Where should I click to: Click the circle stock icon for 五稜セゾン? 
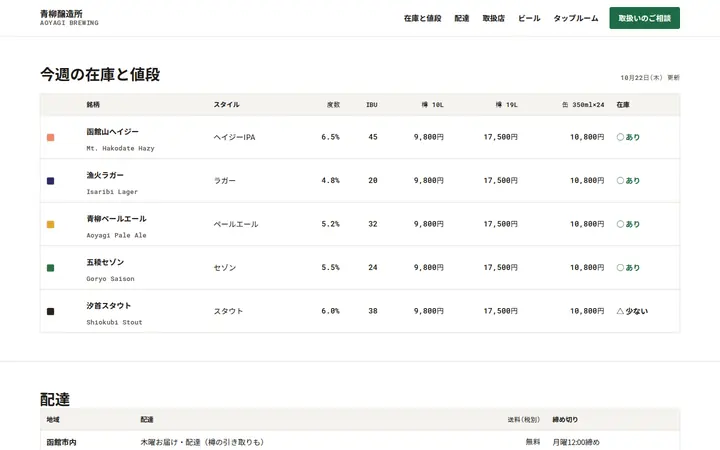tap(620, 267)
